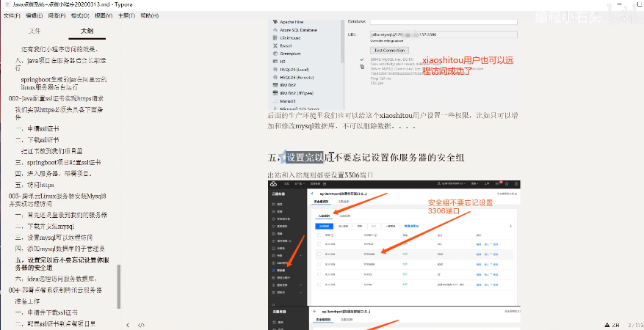Open the spell check language ZH indicator
Viewport: 644px width, 330px height.
coord(612,325)
